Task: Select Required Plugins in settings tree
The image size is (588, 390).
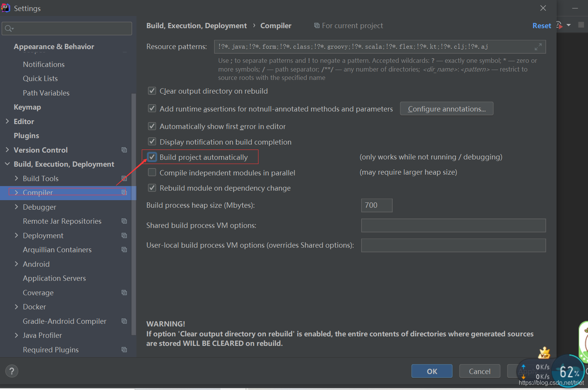Action: coord(51,350)
